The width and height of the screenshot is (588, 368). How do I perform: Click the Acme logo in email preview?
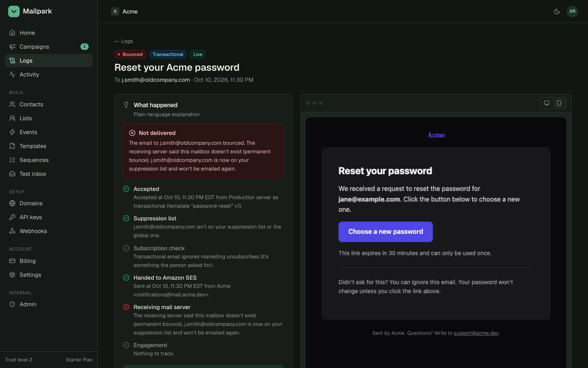pyautogui.click(x=436, y=135)
